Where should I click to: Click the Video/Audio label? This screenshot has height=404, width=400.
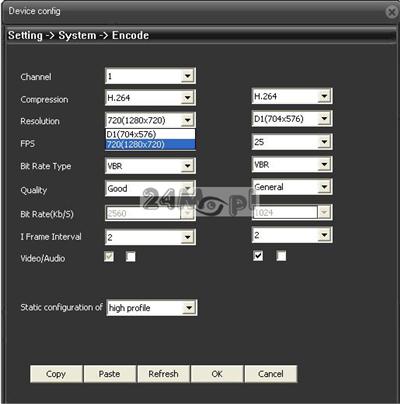point(43,258)
